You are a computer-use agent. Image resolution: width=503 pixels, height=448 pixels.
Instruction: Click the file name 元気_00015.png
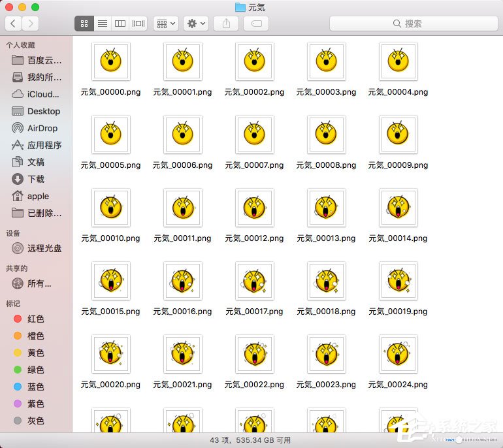click(110, 312)
